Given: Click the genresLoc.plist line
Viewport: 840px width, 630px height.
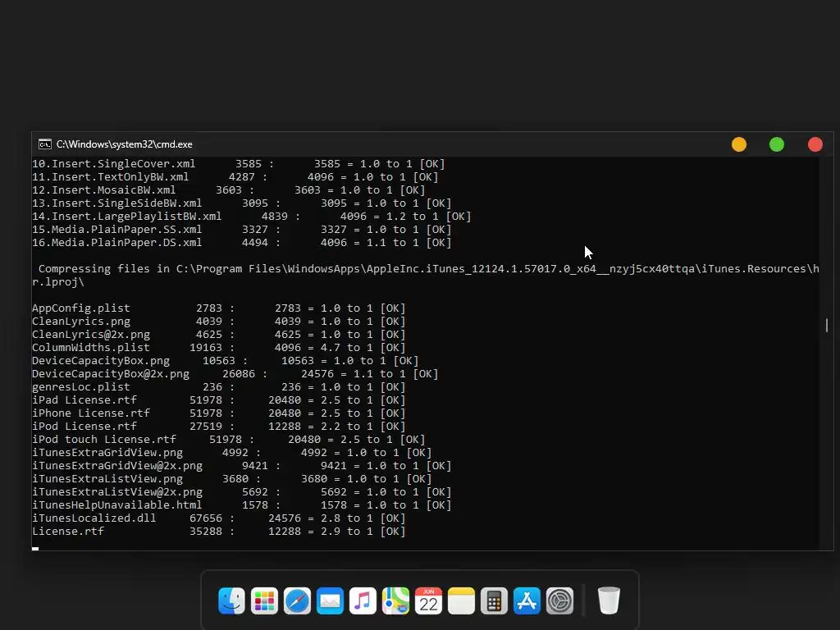Looking at the screenshot, I should pos(218,387).
